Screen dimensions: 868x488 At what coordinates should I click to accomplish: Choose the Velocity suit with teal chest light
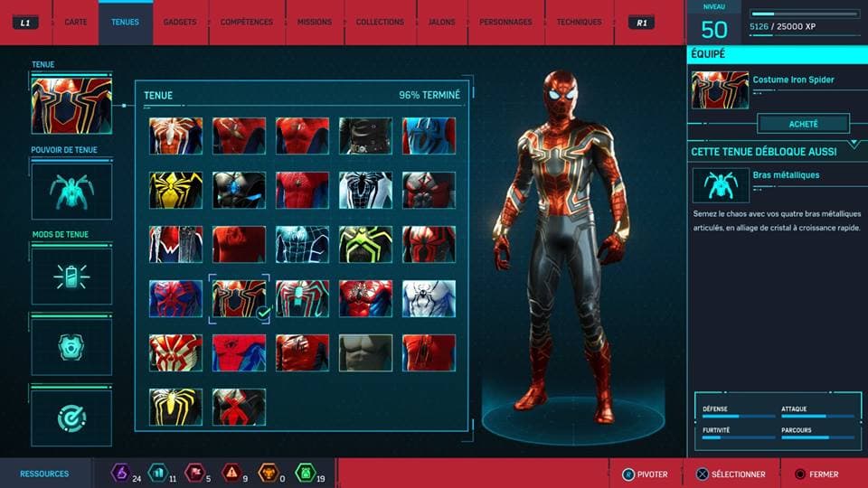(302, 298)
